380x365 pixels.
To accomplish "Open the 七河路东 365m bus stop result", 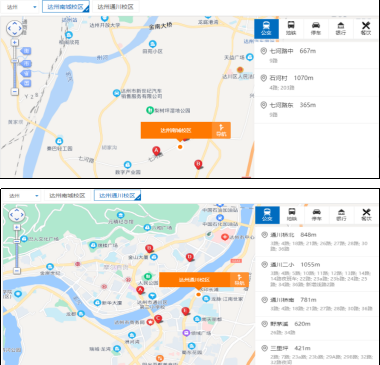I will [317, 110].
